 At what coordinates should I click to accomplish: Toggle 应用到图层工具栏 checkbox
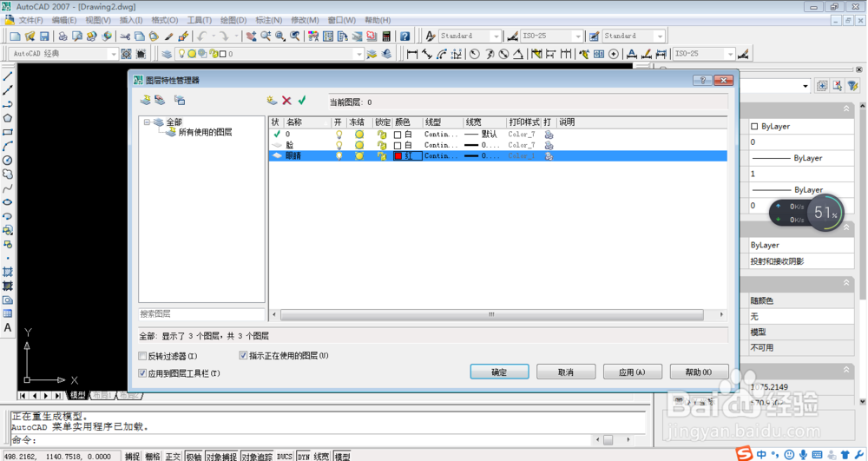143,373
